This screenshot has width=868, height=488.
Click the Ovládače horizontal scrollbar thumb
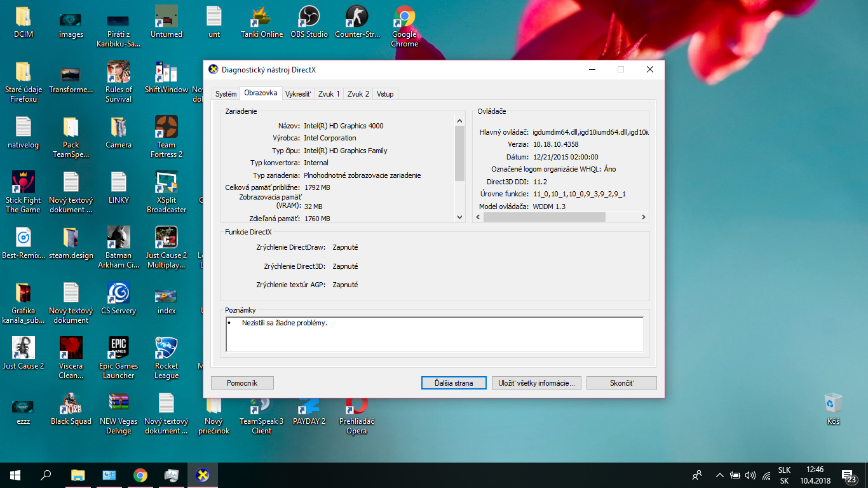[545, 217]
